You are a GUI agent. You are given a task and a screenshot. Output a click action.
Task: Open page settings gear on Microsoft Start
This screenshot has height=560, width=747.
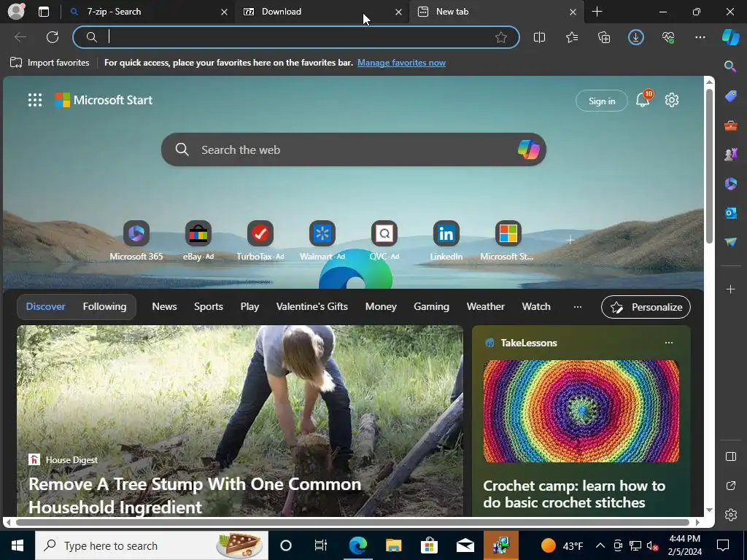(672, 100)
